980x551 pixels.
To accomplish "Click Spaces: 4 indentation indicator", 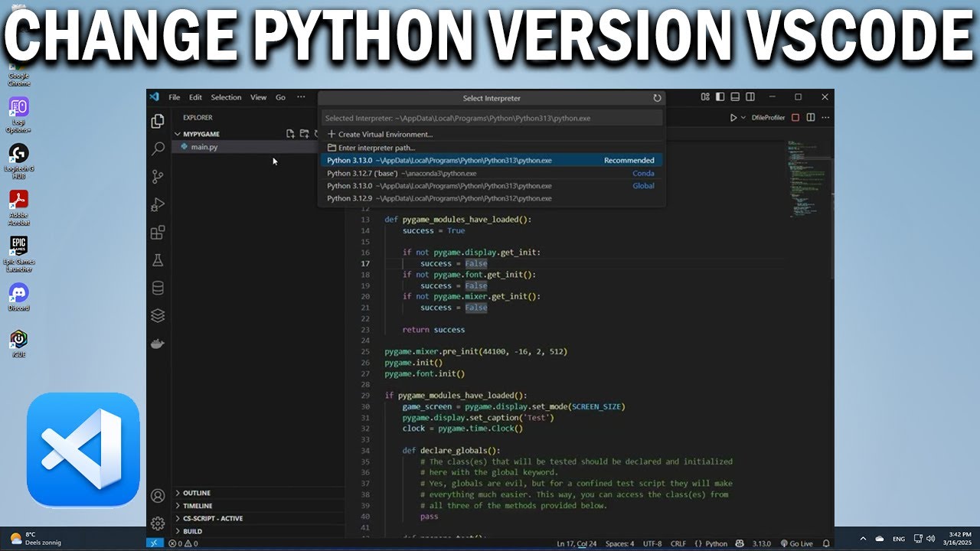I will point(619,543).
